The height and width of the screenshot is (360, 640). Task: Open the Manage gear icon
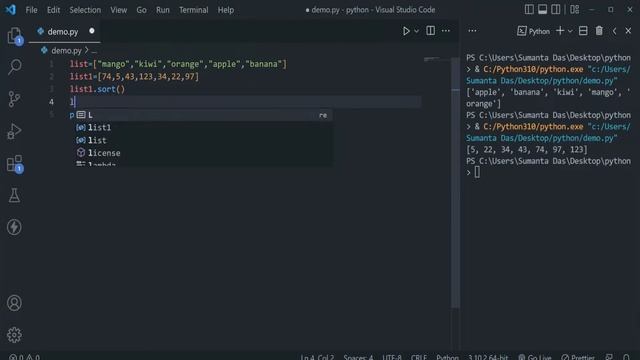[14, 335]
